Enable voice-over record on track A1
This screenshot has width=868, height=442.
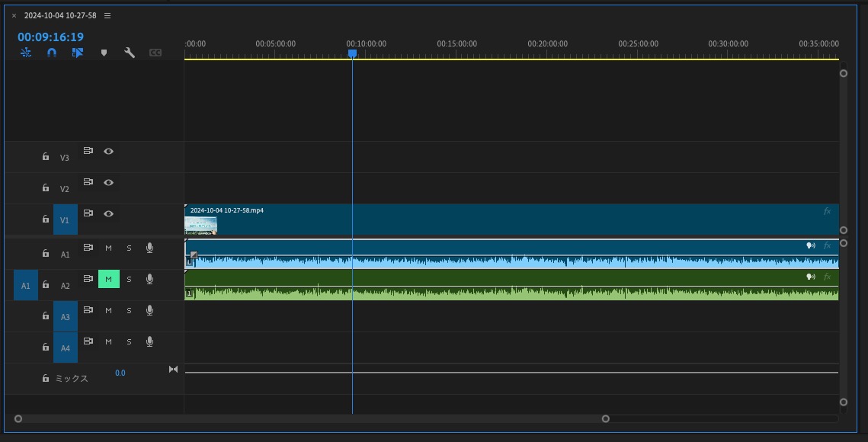[149, 248]
